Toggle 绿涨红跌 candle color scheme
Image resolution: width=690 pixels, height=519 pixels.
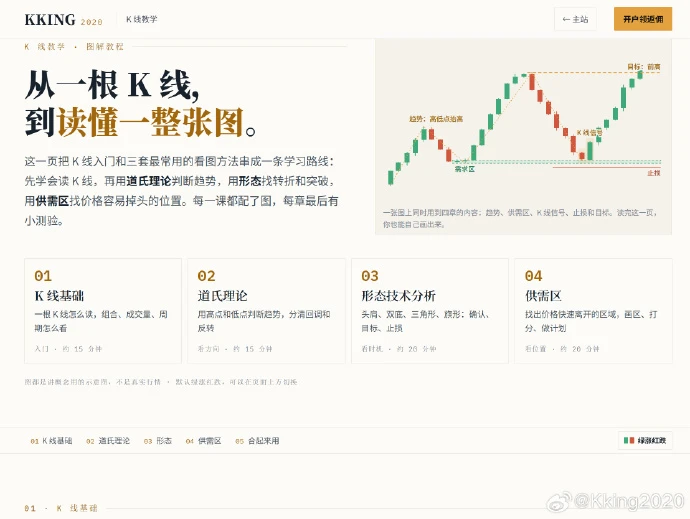point(645,440)
